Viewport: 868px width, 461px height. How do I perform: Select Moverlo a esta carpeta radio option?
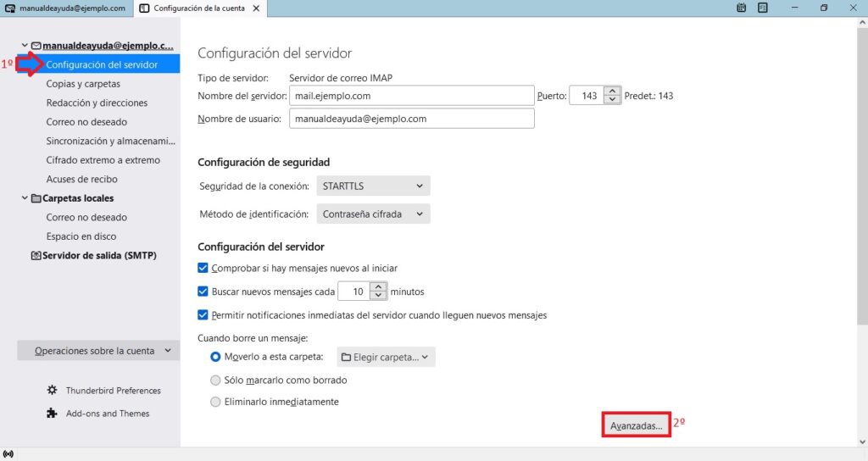click(x=215, y=357)
